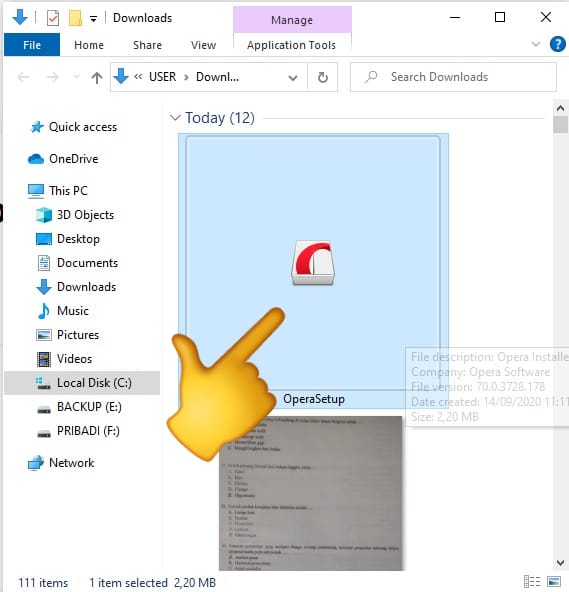Viewport: 569px width, 592px height.
Task: Click the Properties quick access toolbar icon
Action: tap(53, 18)
